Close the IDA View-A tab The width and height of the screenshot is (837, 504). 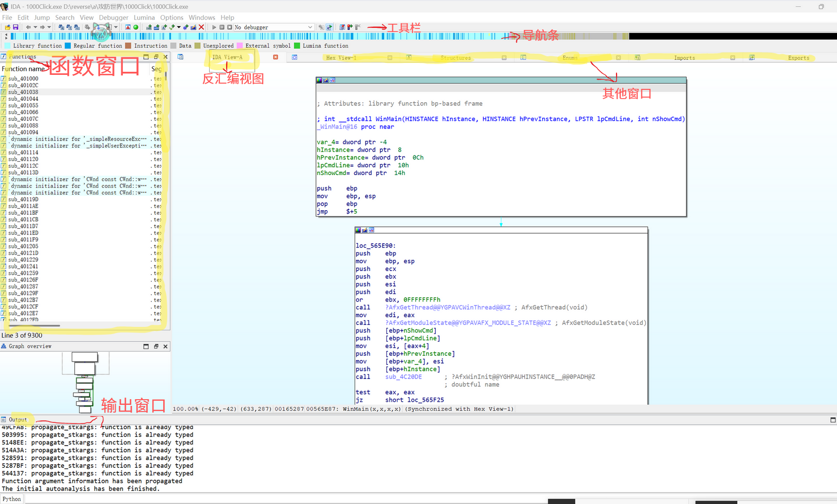pyautogui.click(x=276, y=57)
